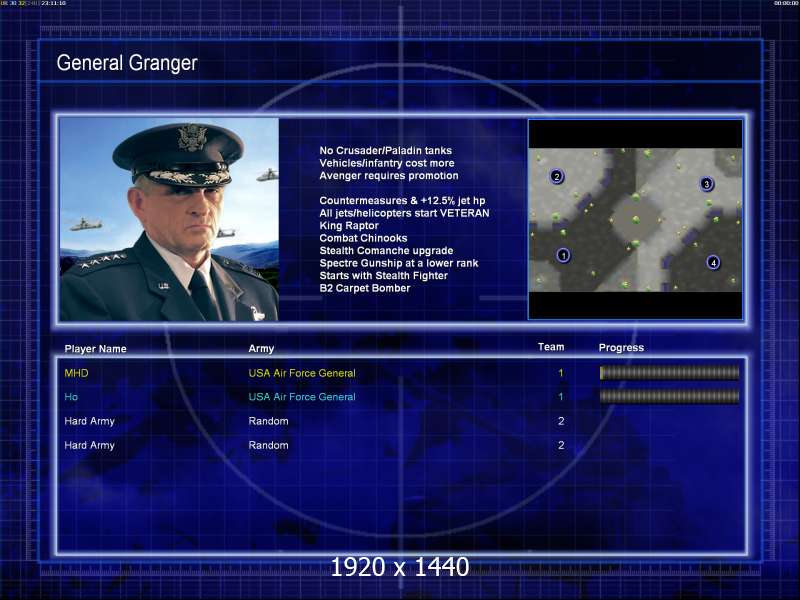Click "Starts with Stealth Fighter" line
This screenshot has width=800, height=600.
coord(384,276)
